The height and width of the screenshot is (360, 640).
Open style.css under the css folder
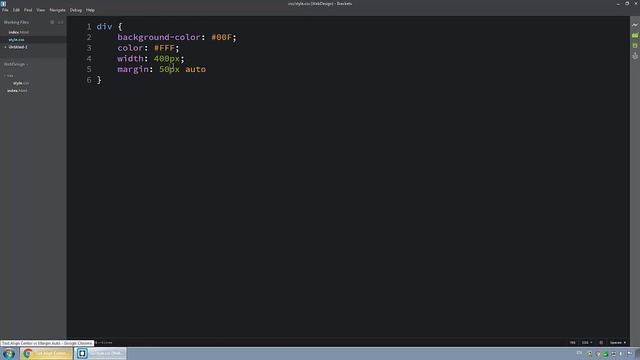21,83
